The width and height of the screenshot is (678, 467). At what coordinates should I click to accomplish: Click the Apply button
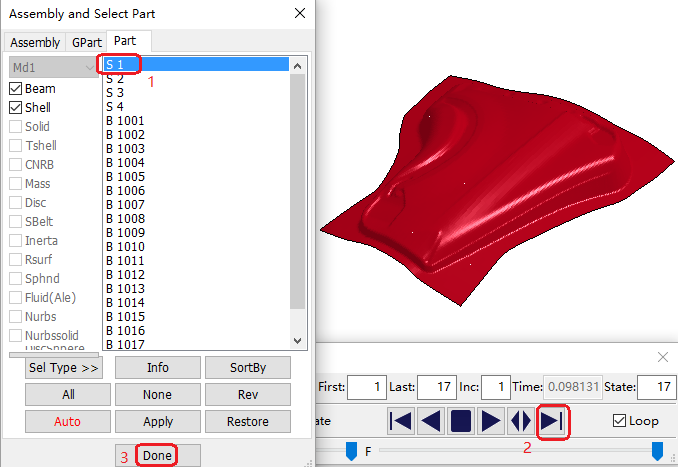[158, 422]
